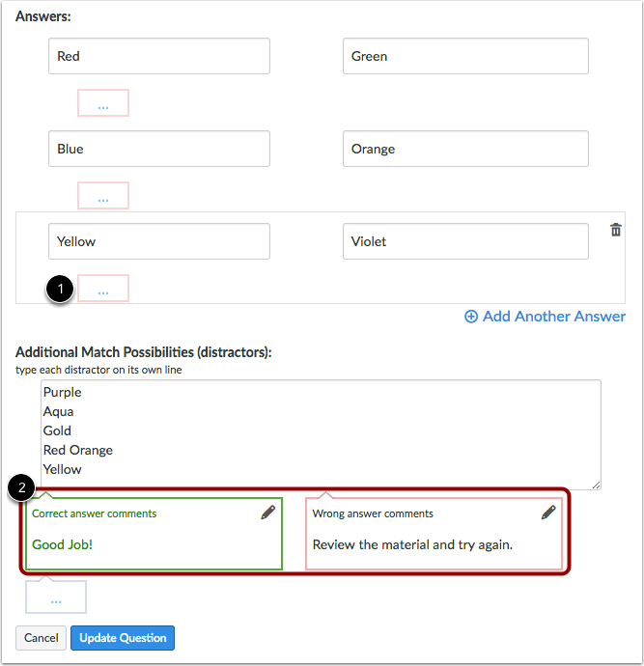The image size is (644, 666).
Task: Open comment box under the Yellow answer
Action: pyautogui.click(x=103, y=288)
